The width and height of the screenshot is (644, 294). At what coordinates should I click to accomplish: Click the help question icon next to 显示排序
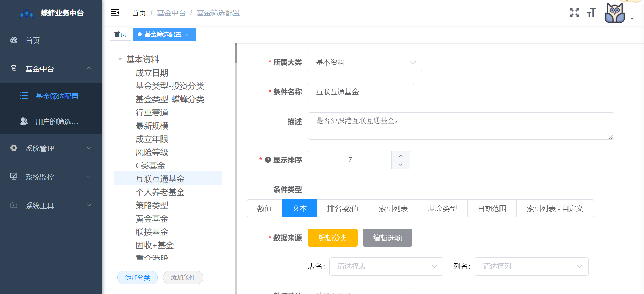[268, 160]
